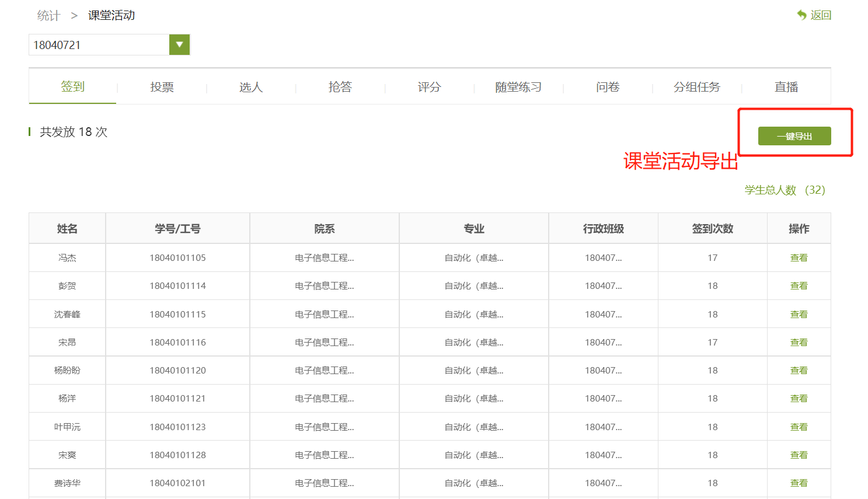Open 查看 for student 沈春峰

[x=799, y=315]
